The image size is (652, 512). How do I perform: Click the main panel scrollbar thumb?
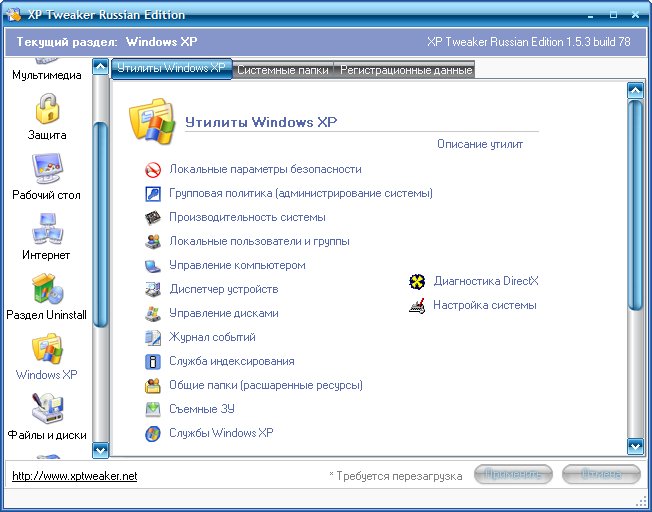tap(635, 205)
